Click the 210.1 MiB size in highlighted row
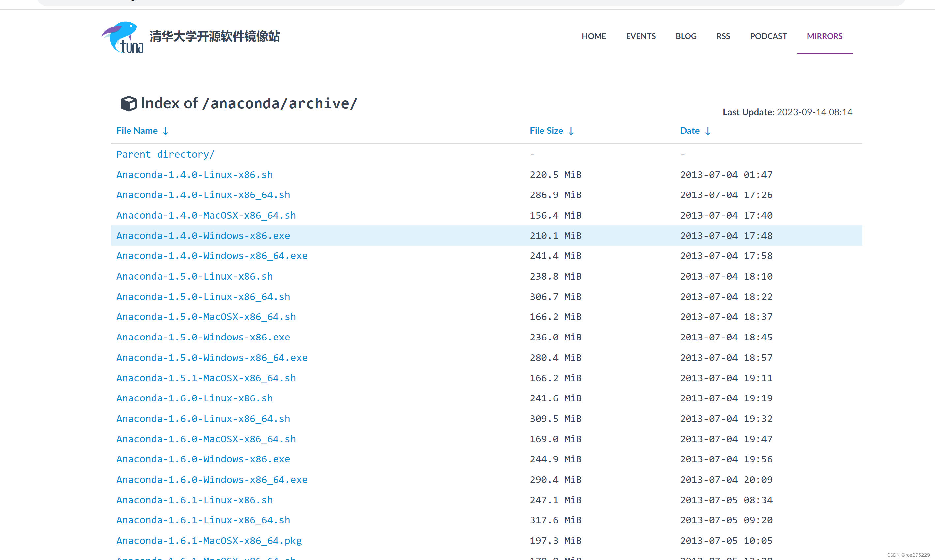 (x=555, y=235)
